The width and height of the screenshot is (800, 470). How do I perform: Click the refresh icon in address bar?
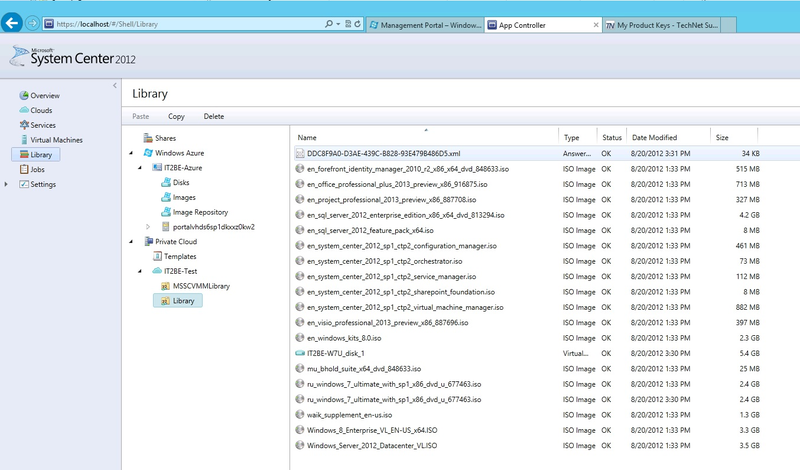pyautogui.click(x=358, y=24)
